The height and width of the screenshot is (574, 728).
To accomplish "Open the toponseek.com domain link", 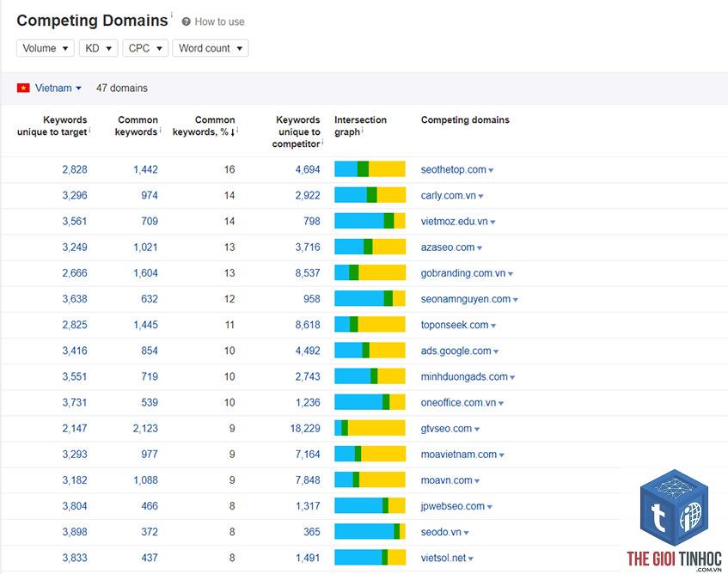I will [455, 325].
